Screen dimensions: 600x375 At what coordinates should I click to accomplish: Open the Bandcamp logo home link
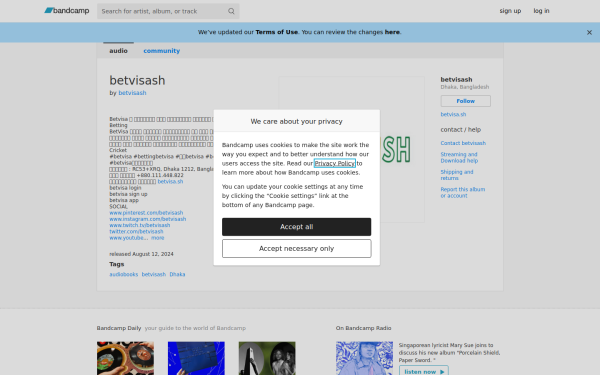pyautogui.click(x=67, y=11)
